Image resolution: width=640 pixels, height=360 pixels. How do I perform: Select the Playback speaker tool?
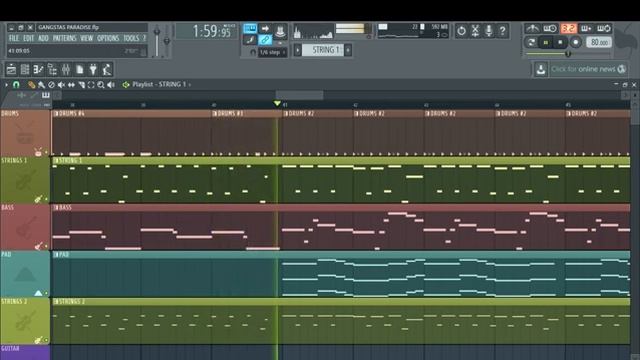111,84
